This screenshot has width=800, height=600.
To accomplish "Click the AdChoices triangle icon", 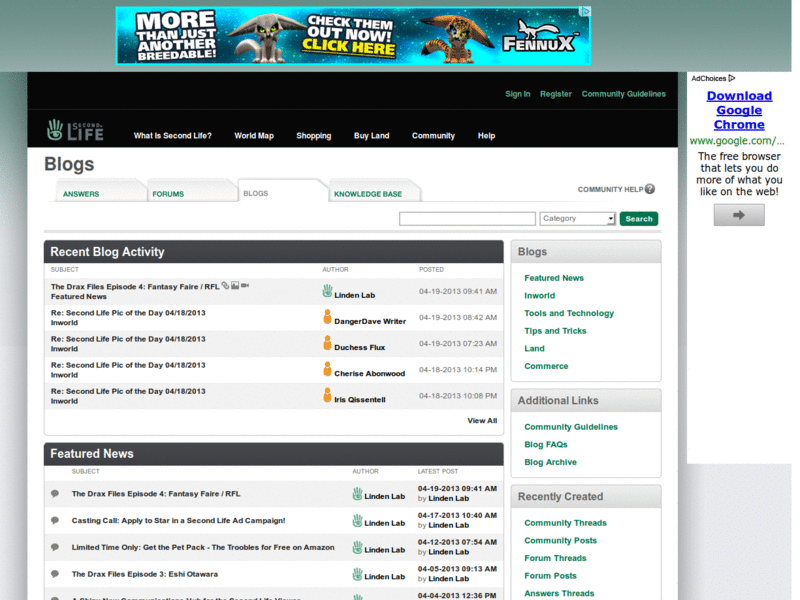I will [732, 78].
